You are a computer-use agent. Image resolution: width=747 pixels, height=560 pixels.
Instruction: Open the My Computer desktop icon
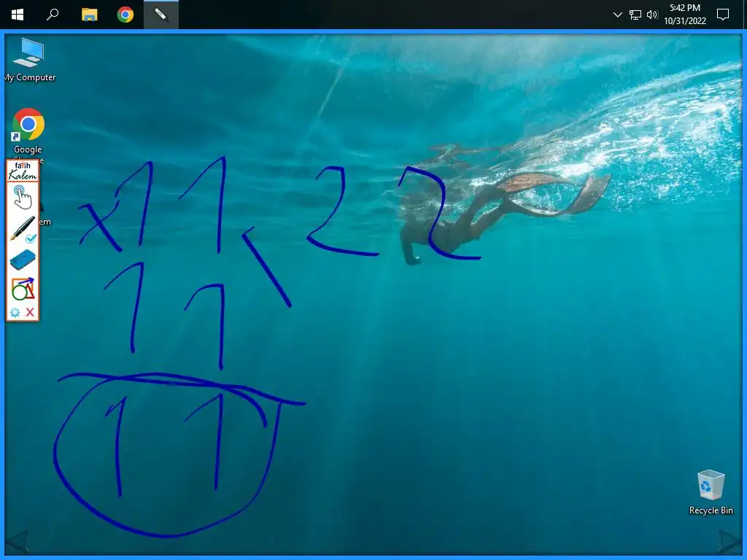click(x=29, y=60)
